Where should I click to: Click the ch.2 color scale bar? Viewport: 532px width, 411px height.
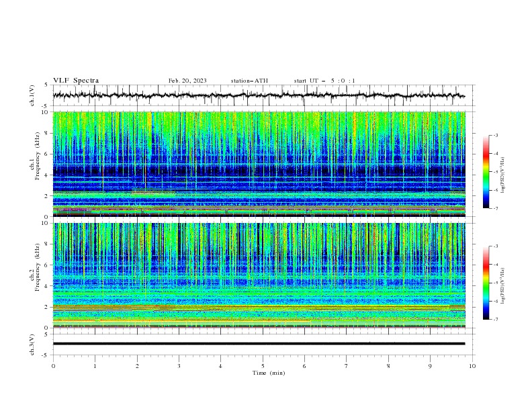click(x=486, y=283)
